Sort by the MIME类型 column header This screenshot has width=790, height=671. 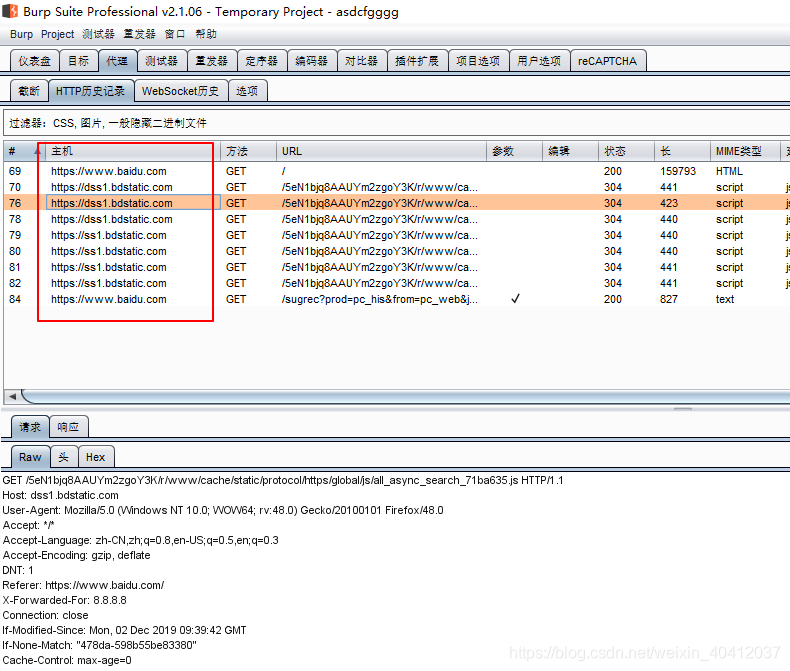744,151
